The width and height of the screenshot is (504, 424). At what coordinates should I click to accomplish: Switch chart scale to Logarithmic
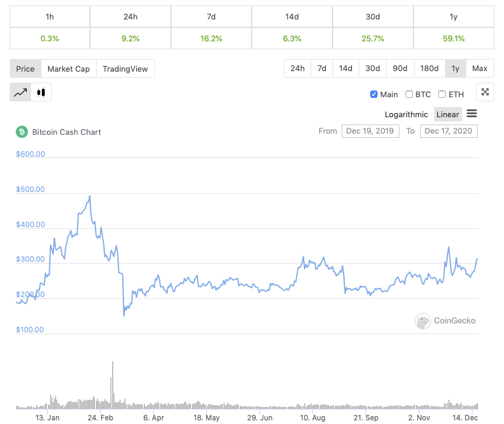406,114
